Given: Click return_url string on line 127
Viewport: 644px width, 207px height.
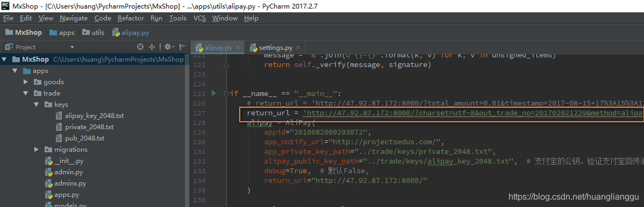Looking at the screenshot, I should (x=473, y=113).
